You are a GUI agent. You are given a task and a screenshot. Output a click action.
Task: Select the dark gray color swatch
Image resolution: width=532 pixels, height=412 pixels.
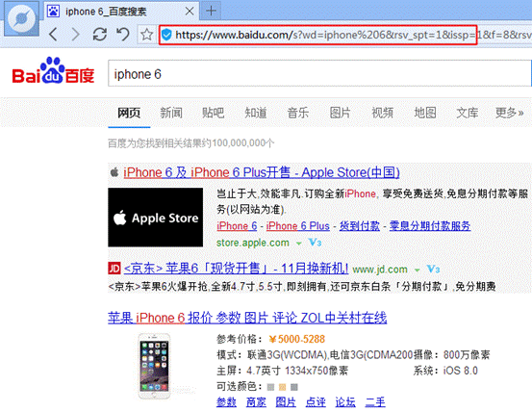(294, 387)
